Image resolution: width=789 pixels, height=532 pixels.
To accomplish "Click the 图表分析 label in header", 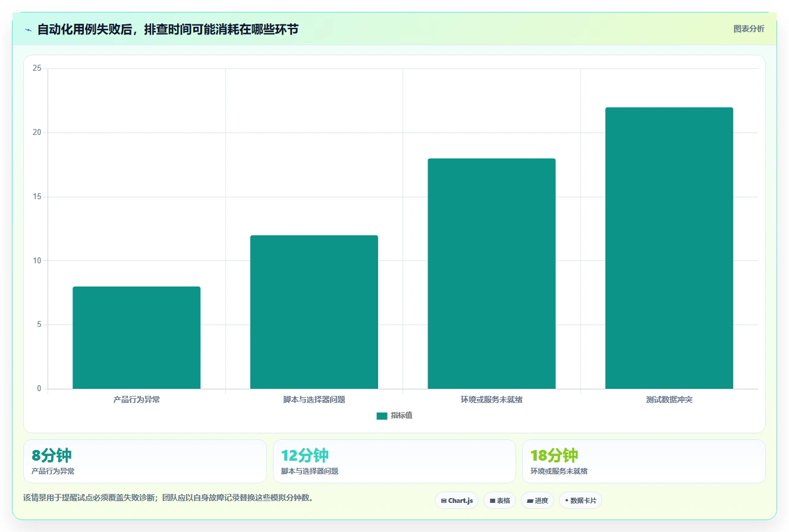I will point(749,29).
